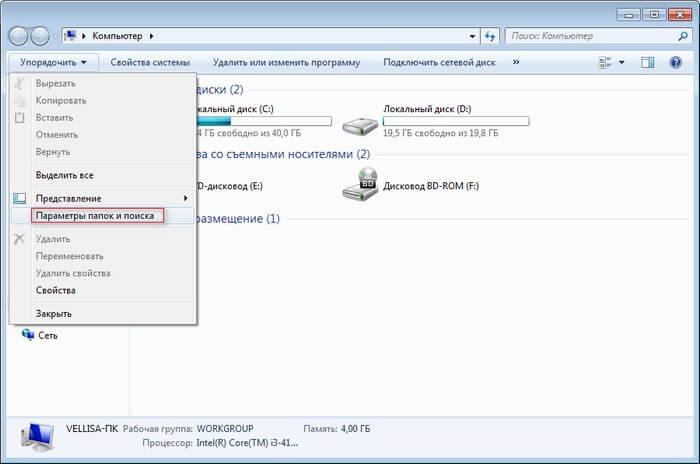Select the BD-ROM drive (F:) icon

(x=360, y=184)
